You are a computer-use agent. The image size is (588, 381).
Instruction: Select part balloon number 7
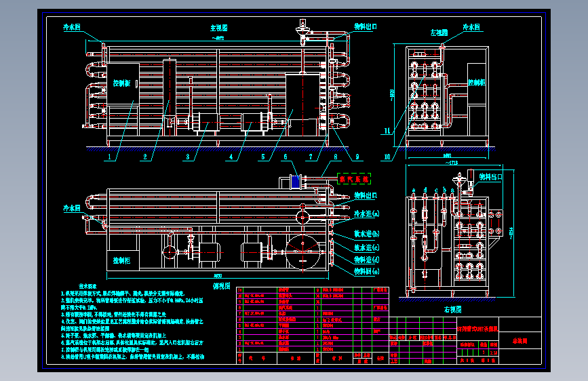pyautogui.click(x=311, y=157)
